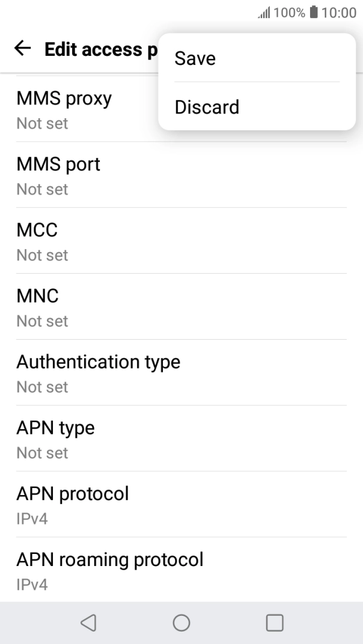363x644 pixels.
Task: Tap the 10:00 clock in status bar
Action: 340,13
